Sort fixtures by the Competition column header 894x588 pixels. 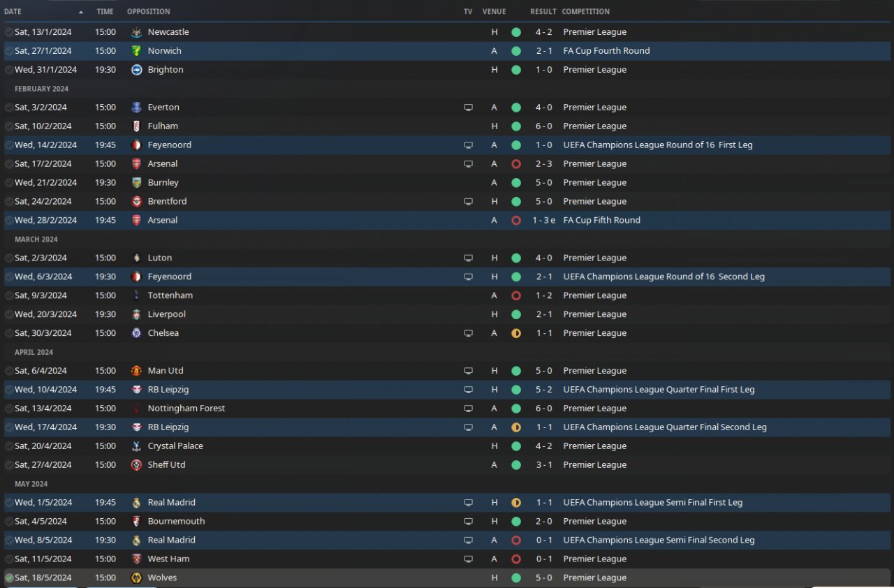coord(585,12)
